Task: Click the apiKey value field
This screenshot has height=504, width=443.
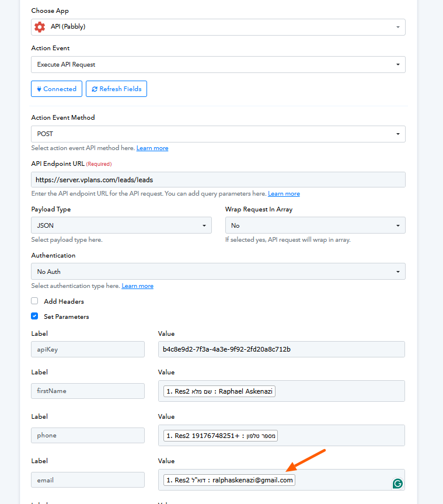Action: click(281, 349)
